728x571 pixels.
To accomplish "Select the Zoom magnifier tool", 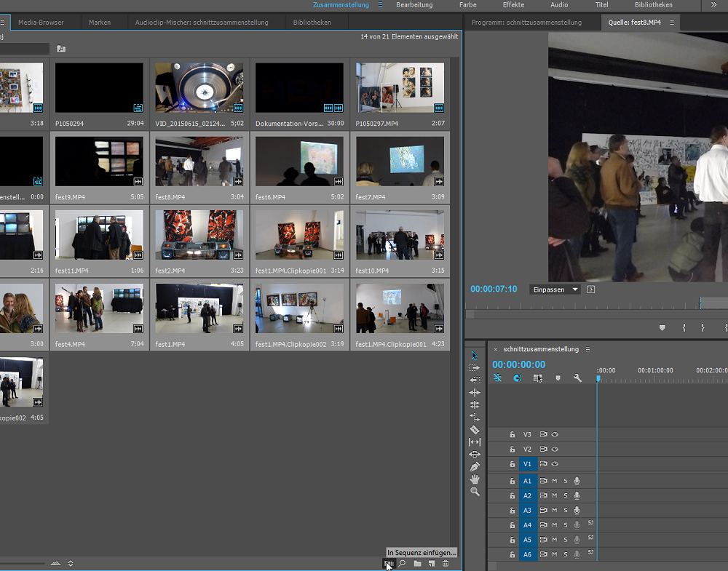I will coord(475,491).
